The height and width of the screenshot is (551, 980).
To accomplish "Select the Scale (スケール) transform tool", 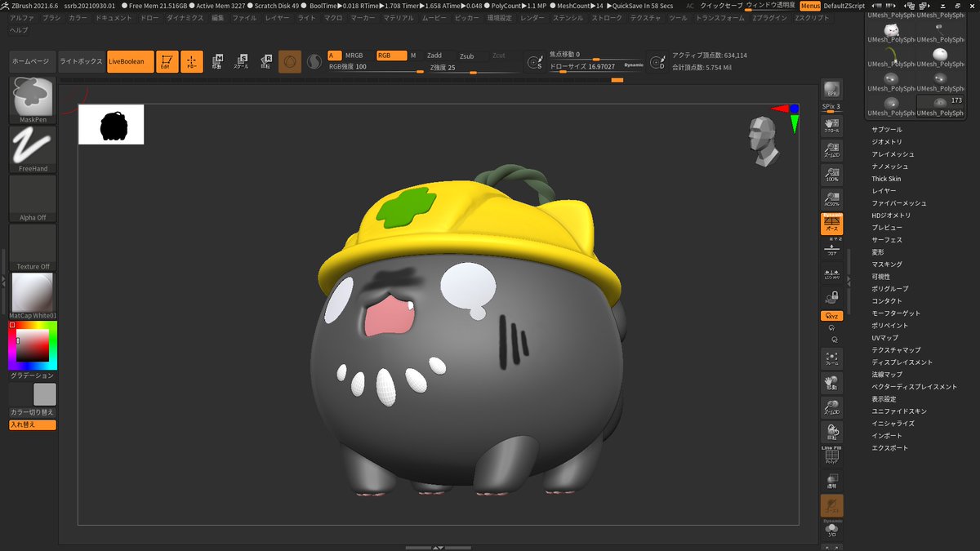I will click(x=242, y=62).
